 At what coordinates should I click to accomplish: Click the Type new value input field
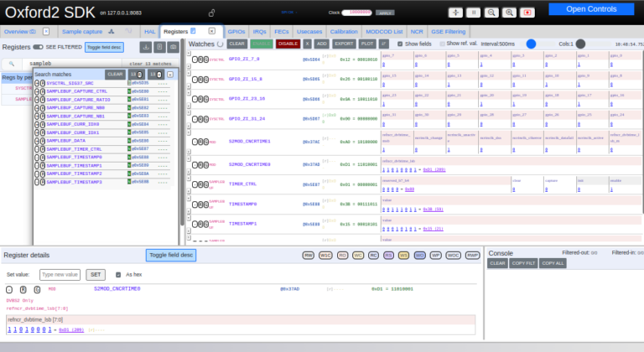60,274
